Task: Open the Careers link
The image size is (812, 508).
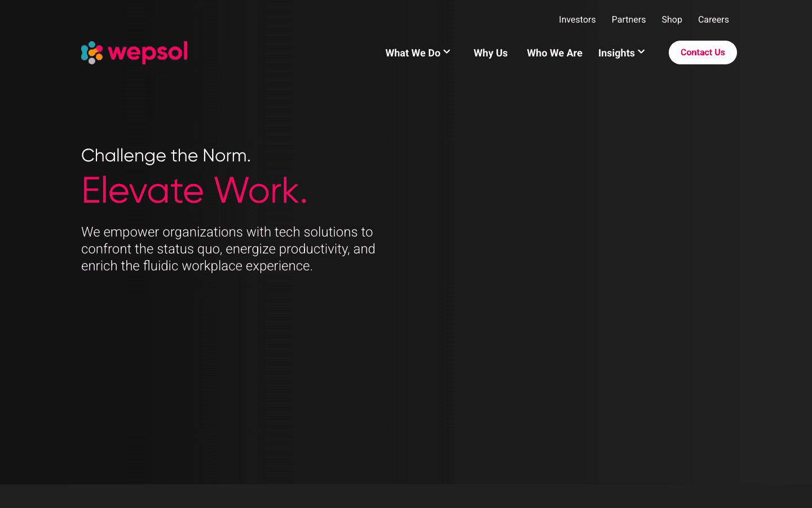Action: click(x=713, y=20)
